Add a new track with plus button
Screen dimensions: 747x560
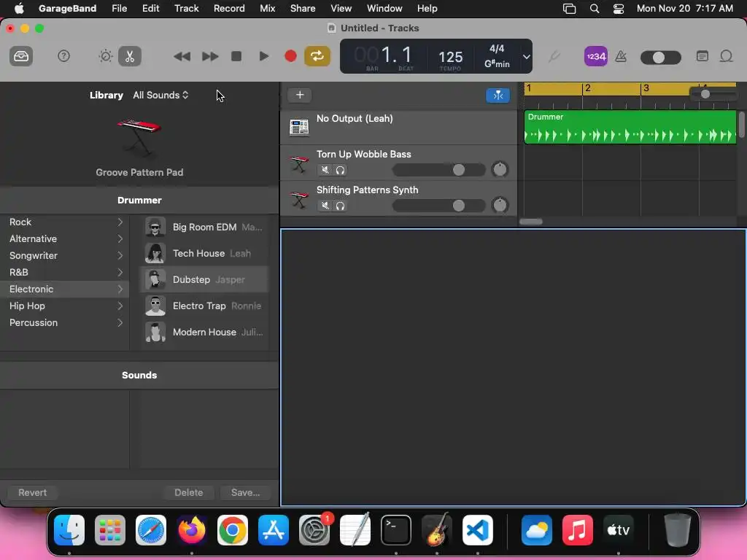tap(300, 95)
